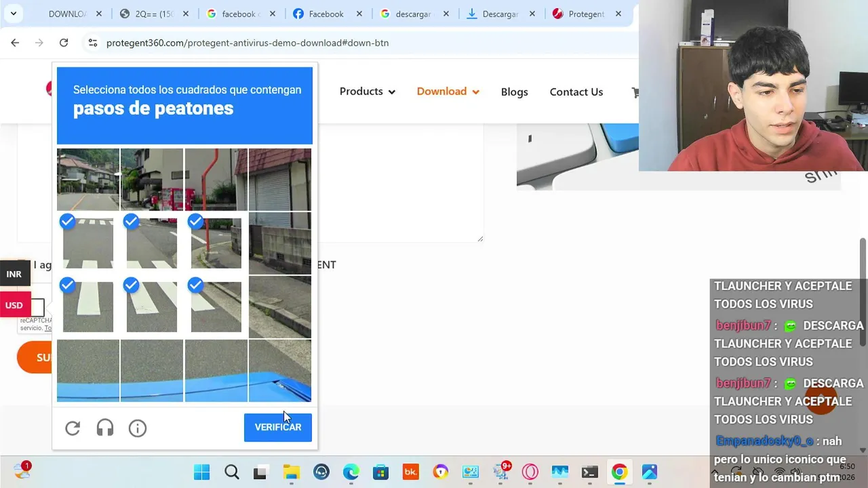Open Windows Search from the taskbar
868x488 pixels.
pos(232,472)
